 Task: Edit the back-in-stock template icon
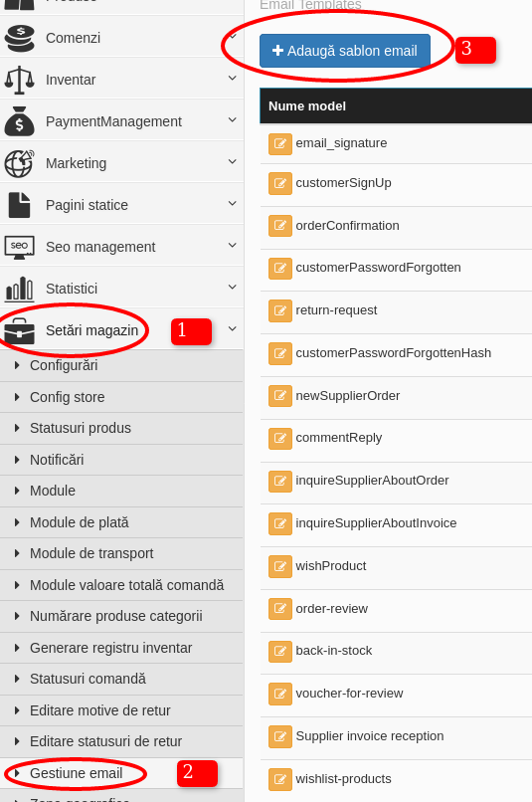[280, 651]
